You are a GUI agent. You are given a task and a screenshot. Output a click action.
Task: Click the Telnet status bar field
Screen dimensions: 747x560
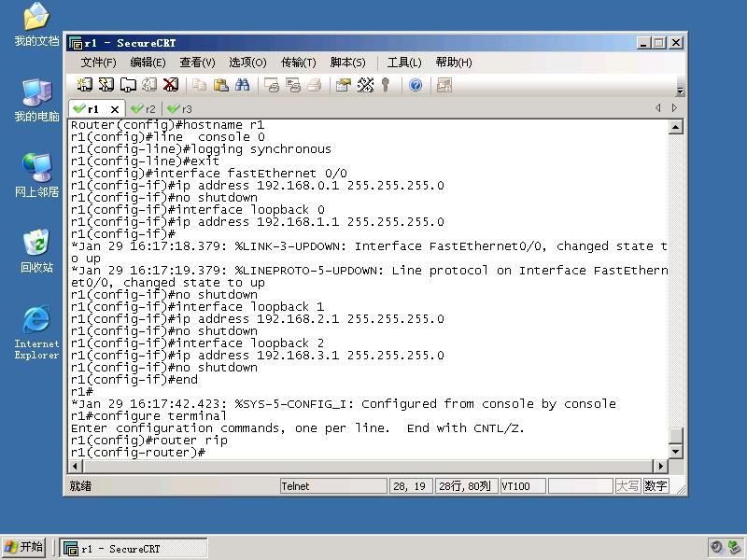pos(333,486)
